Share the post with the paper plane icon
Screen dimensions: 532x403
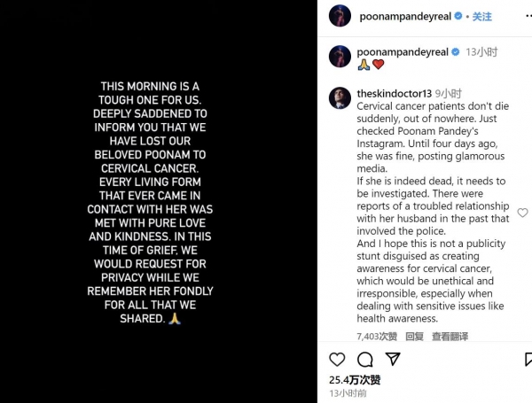pyautogui.click(x=391, y=360)
